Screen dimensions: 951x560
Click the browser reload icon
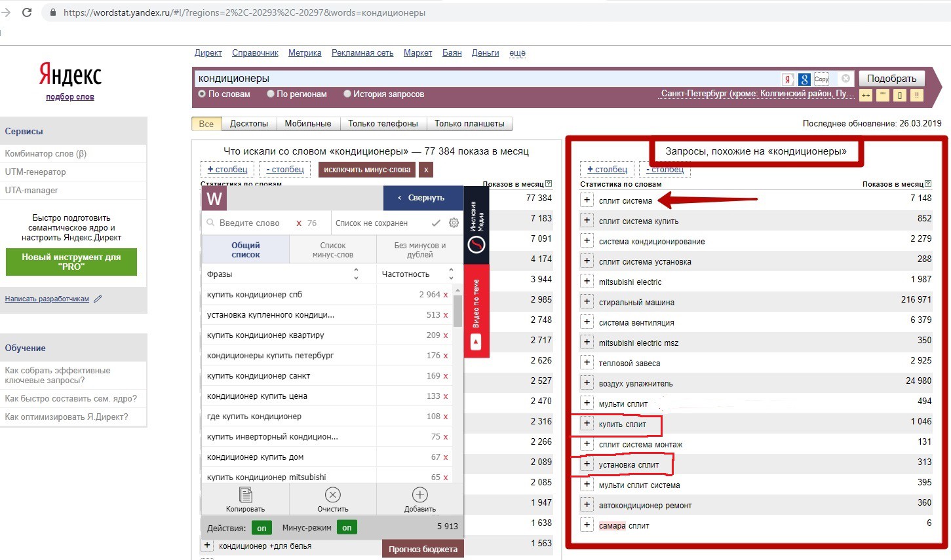(27, 12)
